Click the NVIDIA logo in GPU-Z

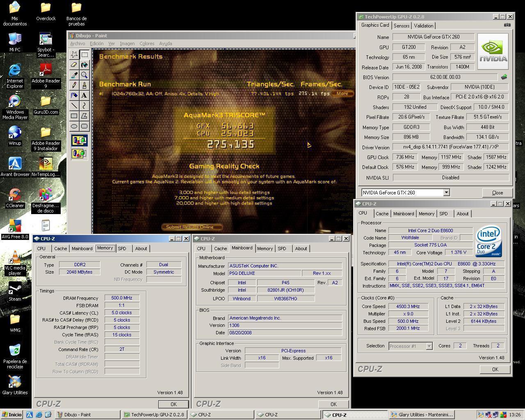coord(493,51)
